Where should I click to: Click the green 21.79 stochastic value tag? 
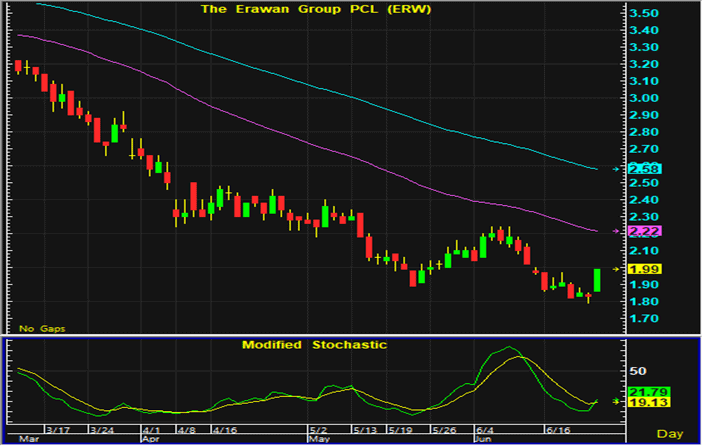point(638,391)
